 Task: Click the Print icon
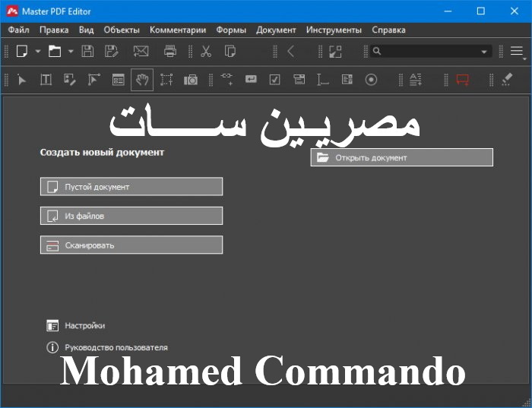coord(170,52)
